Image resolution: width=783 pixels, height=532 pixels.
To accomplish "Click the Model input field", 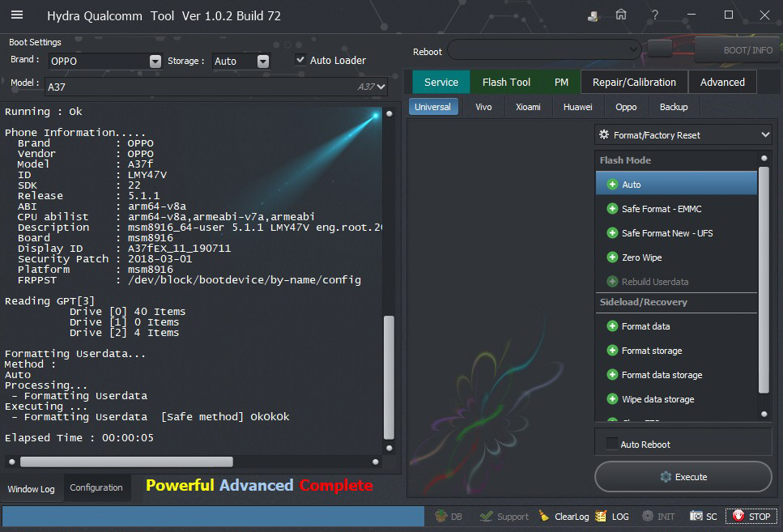I will [x=215, y=87].
